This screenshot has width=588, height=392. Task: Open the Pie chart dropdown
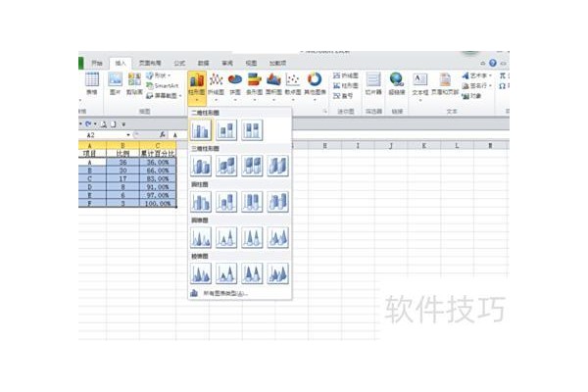pyautogui.click(x=235, y=87)
